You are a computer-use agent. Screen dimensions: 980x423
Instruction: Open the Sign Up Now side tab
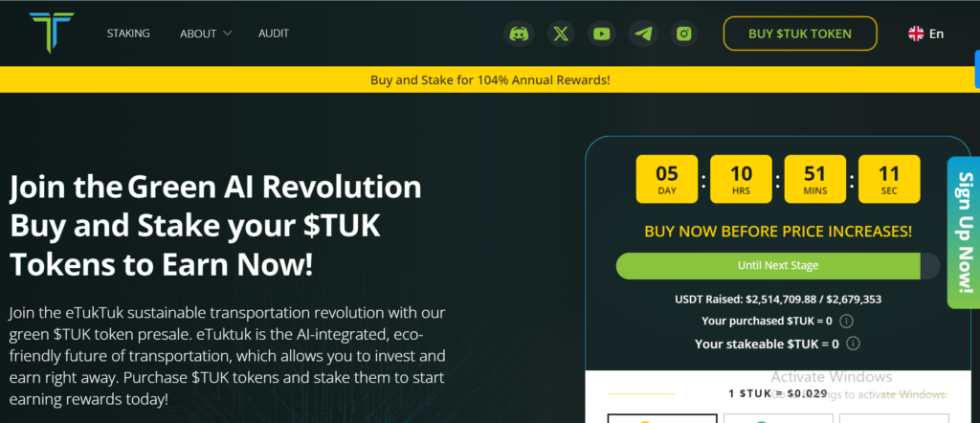[964, 233]
